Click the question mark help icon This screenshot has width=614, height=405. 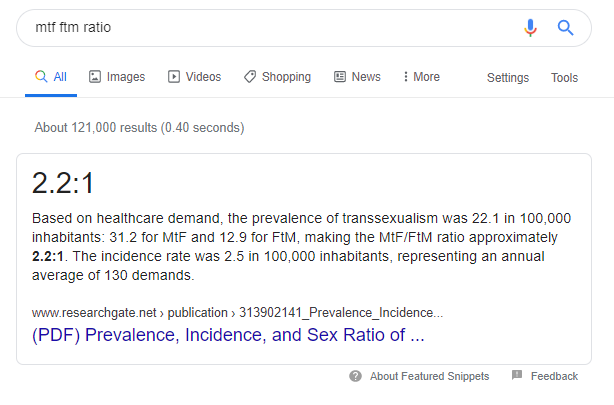click(355, 376)
